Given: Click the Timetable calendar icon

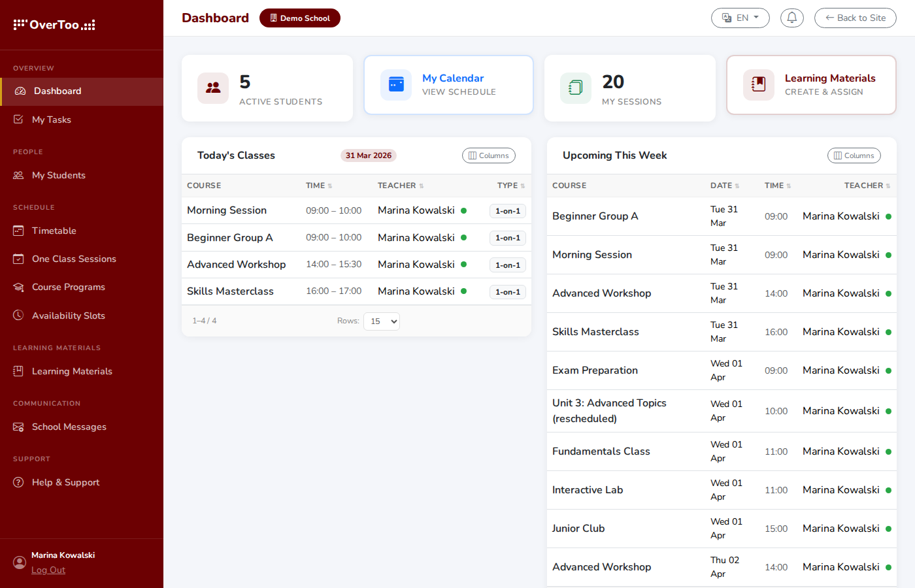Looking at the screenshot, I should (x=18, y=231).
